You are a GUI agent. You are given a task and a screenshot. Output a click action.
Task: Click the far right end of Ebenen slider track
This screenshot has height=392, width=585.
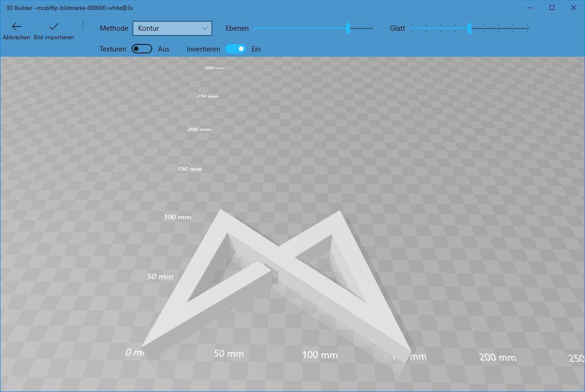(372, 28)
